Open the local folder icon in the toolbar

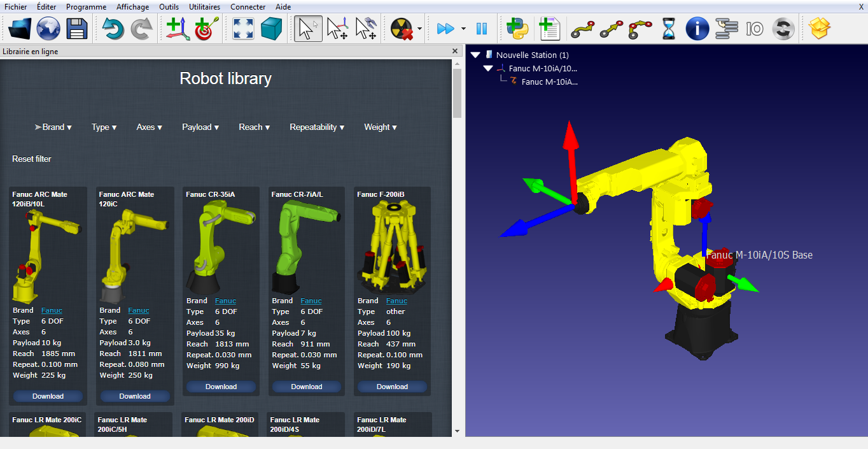tap(20, 29)
